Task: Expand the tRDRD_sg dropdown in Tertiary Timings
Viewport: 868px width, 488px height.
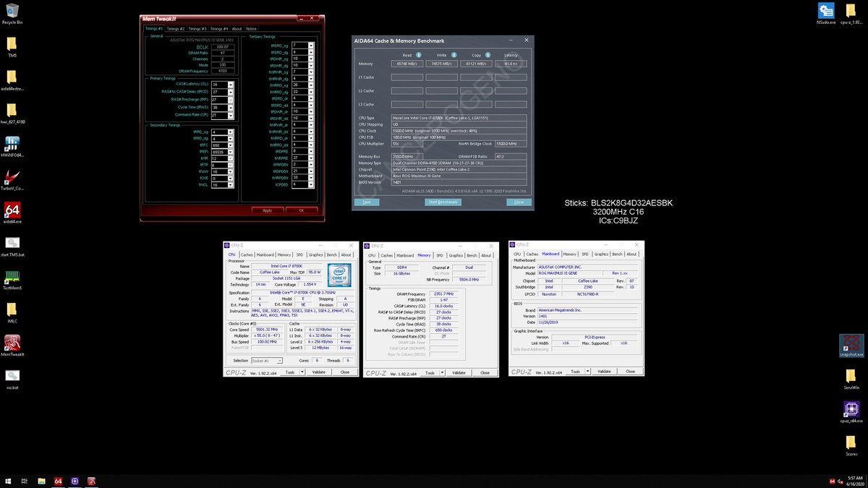Action: tap(311, 46)
